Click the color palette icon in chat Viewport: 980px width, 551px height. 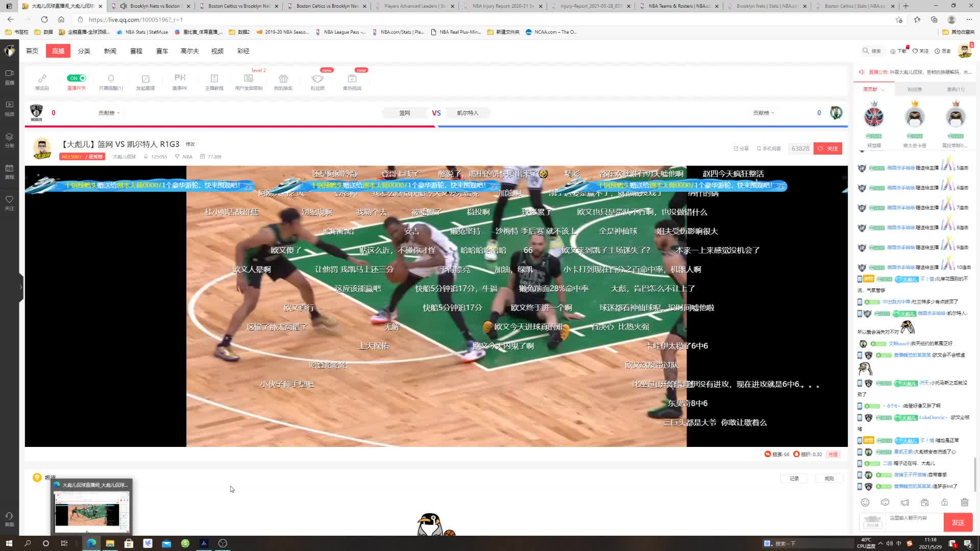(x=885, y=503)
